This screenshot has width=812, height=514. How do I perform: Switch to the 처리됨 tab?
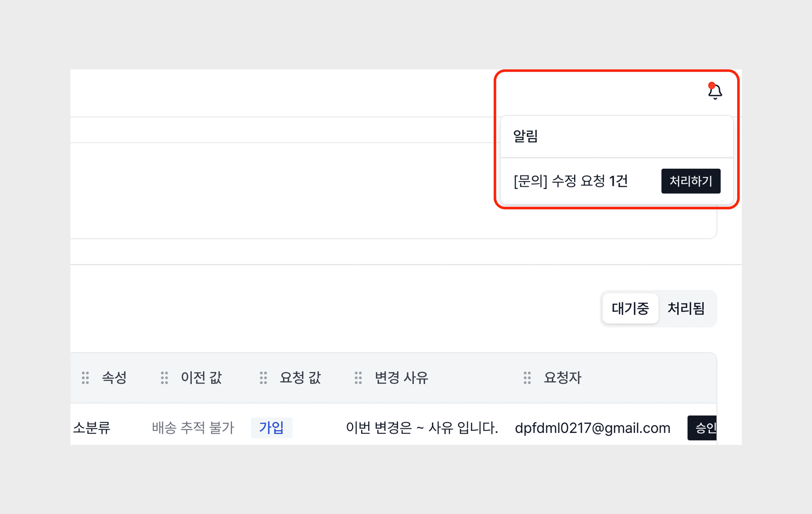click(x=686, y=308)
